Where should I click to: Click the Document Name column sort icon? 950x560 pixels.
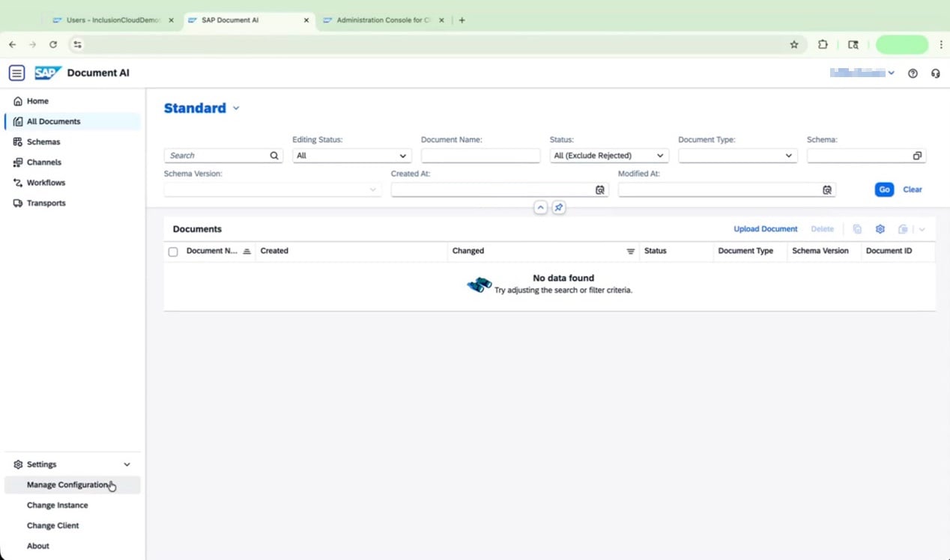click(x=246, y=252)
